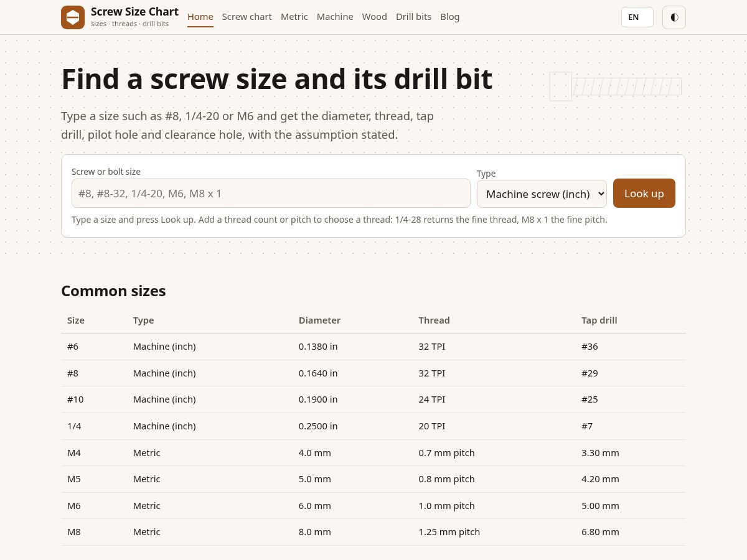The height and width of the screenshot is (560, 747).
Task: Click the 0.1640 in diameter value
Action: point(318,373)
